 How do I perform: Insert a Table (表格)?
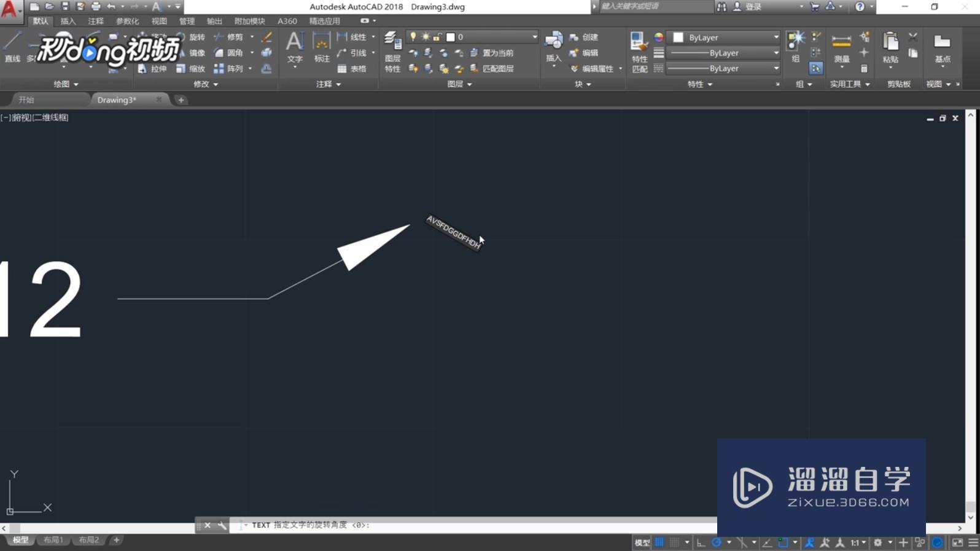[352, 69]
